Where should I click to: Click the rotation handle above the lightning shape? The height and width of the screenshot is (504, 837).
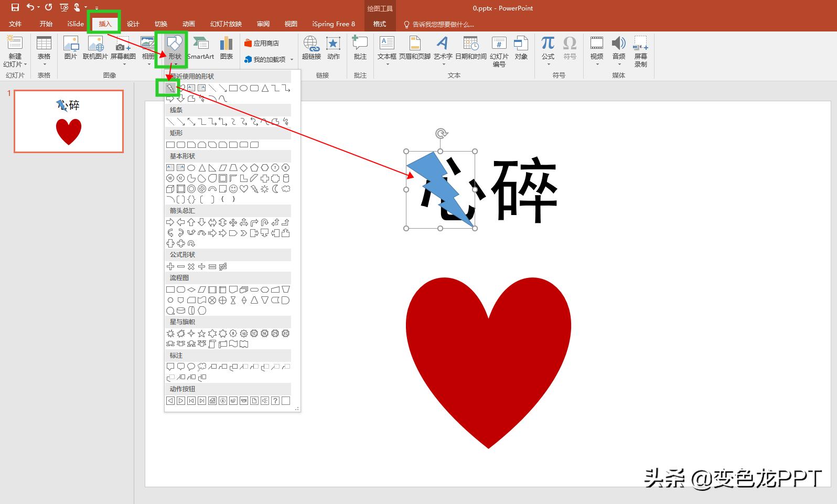[442, 134]
